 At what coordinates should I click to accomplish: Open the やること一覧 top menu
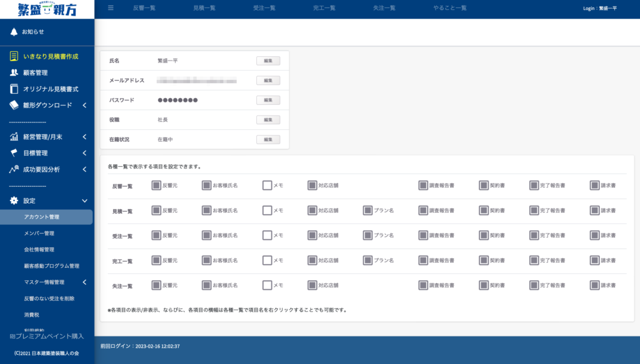pos(450,8)
